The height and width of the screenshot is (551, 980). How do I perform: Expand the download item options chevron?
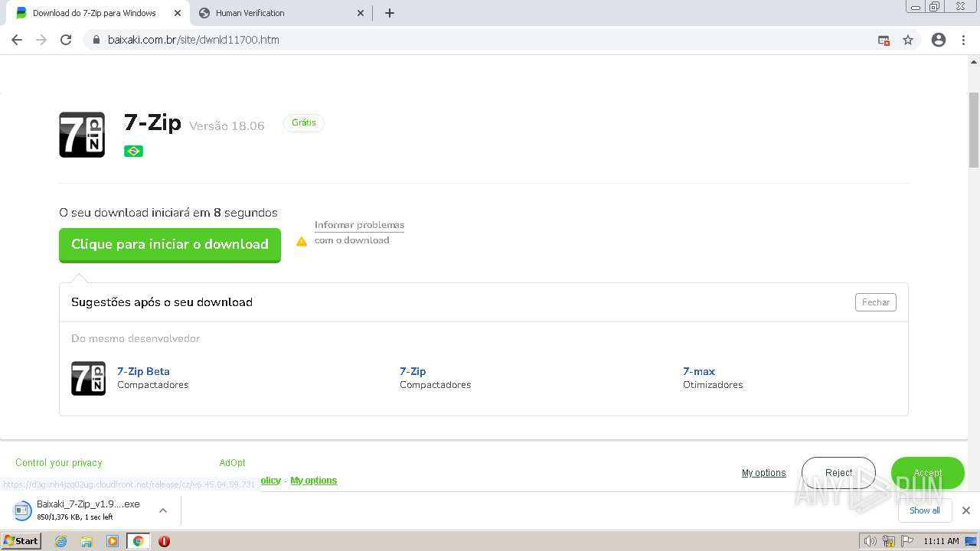163,510
